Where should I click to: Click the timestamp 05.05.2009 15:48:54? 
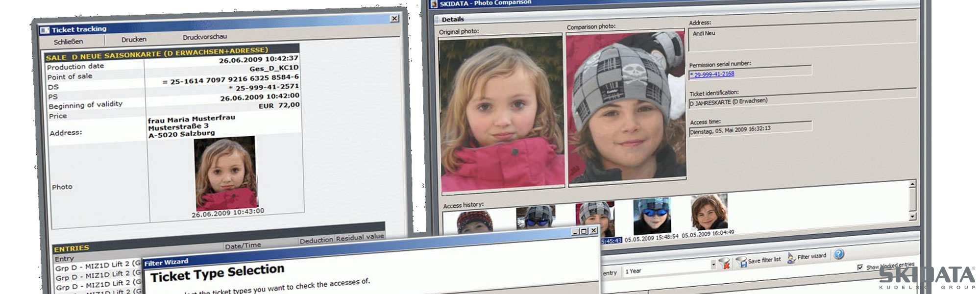tap(651, 238)
